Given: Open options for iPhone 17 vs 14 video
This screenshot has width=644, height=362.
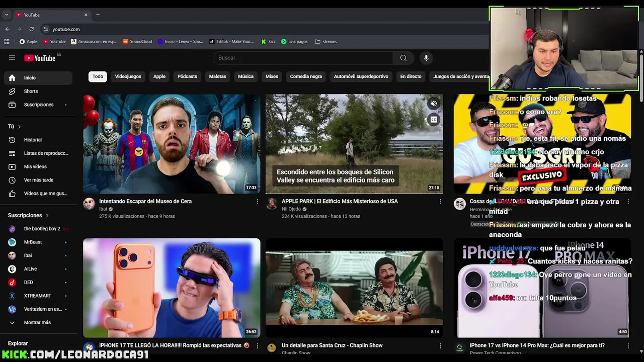Looking at the screenshot, I should (x=628, y=346).
